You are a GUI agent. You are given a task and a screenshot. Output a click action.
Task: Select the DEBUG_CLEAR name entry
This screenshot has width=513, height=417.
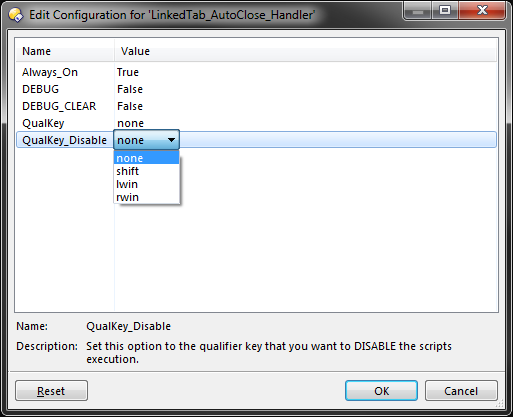click(59, 106)
